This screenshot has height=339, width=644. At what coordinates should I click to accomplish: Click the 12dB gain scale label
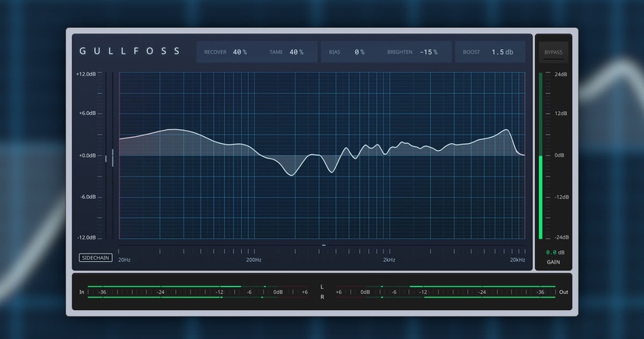point(561,114)
